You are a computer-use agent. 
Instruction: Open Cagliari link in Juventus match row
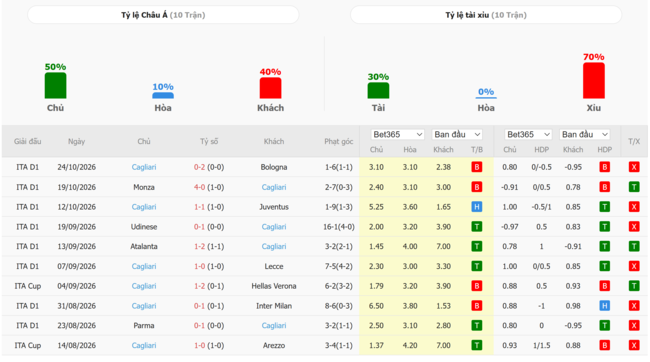click(x=144, y=207)
